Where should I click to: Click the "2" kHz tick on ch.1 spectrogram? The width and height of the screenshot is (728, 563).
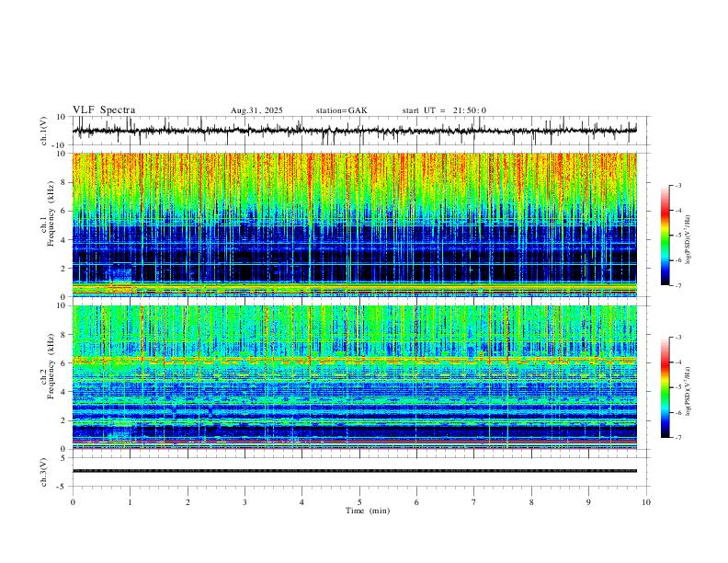pyautogui.click(x=63, y=269)
